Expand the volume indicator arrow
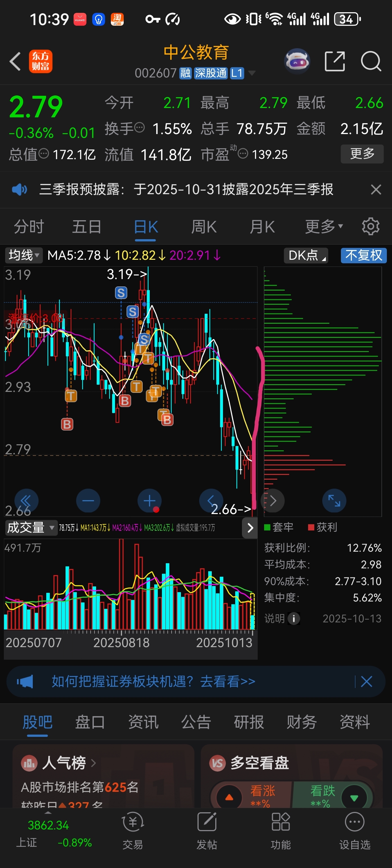The width and height of the screenshot is (392, 868). [250, 528]
